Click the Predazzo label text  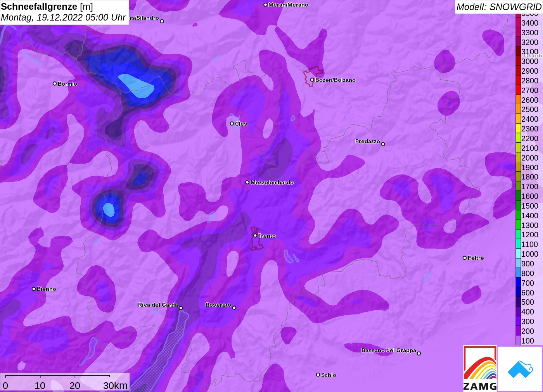click(368, 141)
